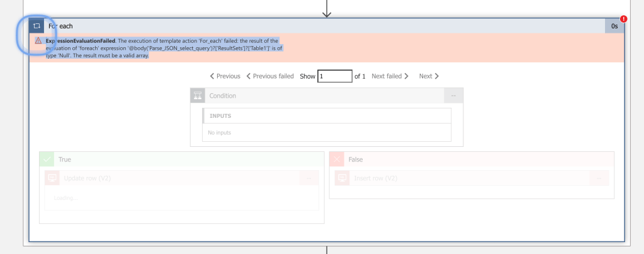
Task: Click the Insert row (V2) SQL icon
Action: tap(342, 178)
